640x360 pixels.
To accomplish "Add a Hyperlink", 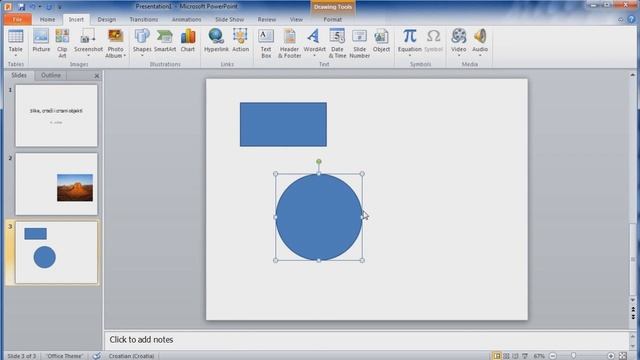I will [x=216, y=41].
